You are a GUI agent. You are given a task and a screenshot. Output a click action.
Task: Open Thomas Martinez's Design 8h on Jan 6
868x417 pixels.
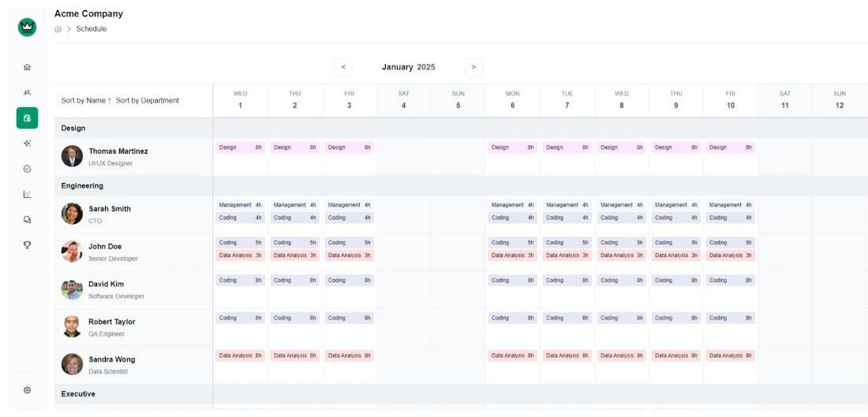coord(513,147)
